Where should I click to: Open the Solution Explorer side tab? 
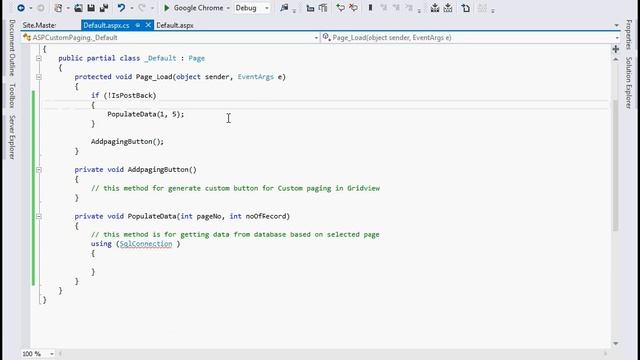tap(629, 83)
